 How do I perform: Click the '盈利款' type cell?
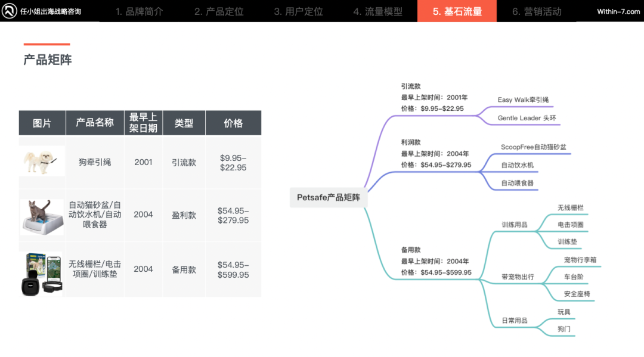point(184,215)
